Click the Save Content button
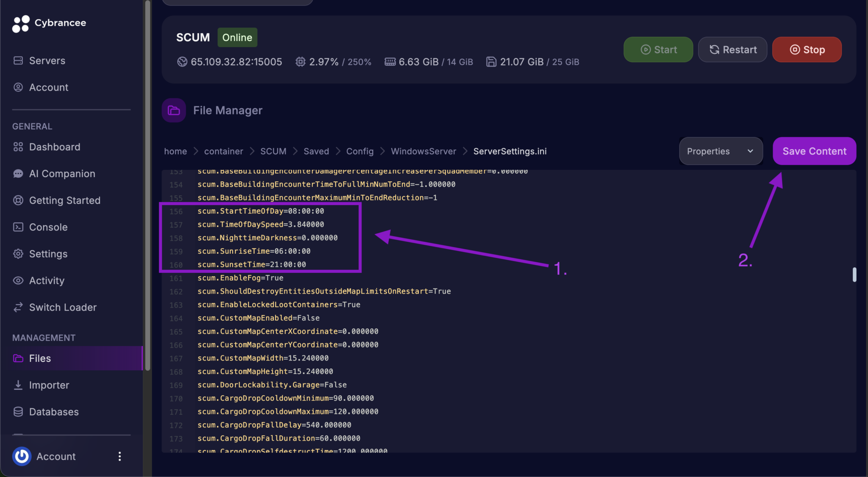868x477 pixels. click(814, 151)
